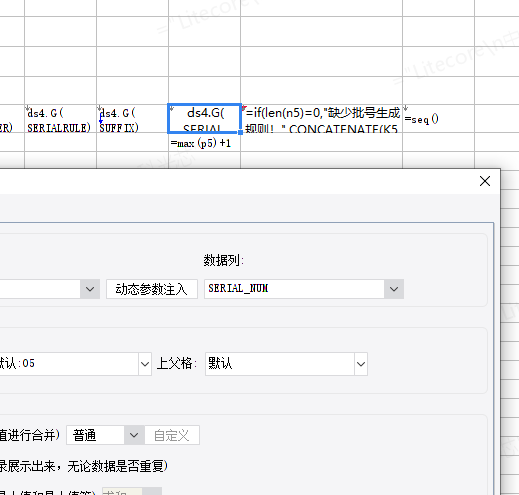Open the 普通 merge mode dropdown
The height and width of the screenshot is (495, 519).
pos(134,435)
